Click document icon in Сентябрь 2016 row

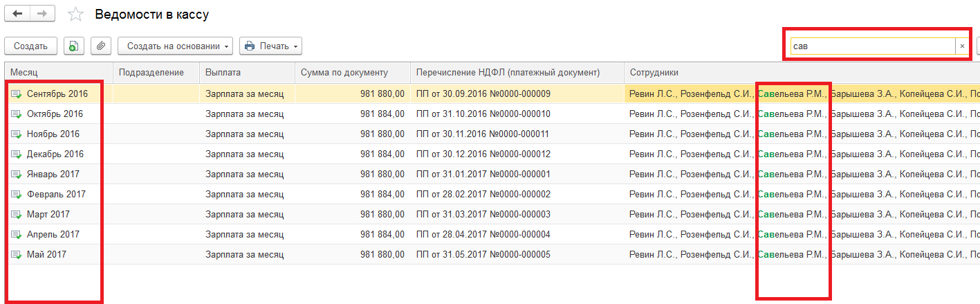click(x=16, y=93)
